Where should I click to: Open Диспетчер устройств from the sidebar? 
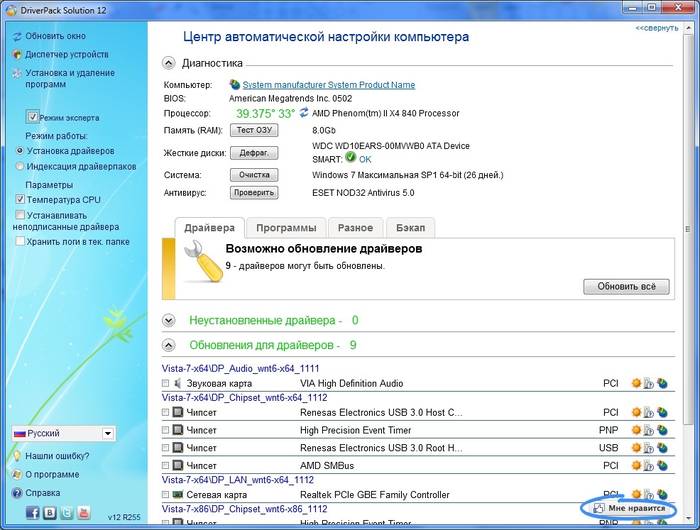[x=67, y=54]
